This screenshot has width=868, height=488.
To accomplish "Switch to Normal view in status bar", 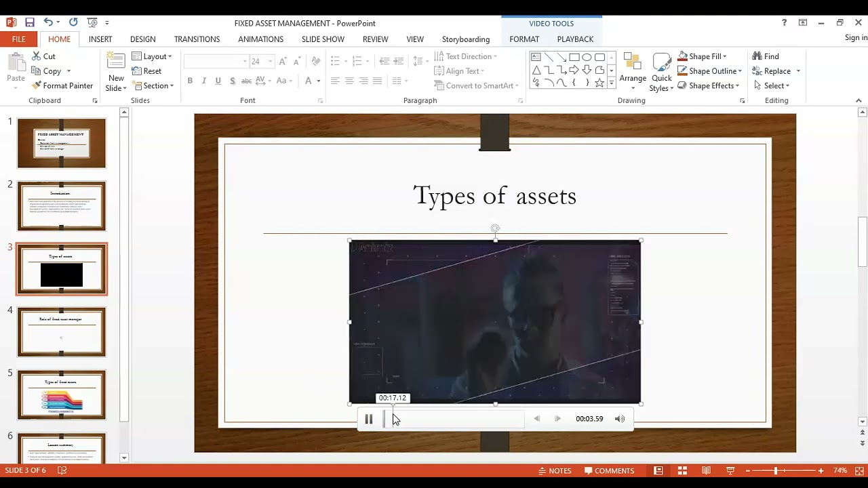I will (x=658, y=470).
